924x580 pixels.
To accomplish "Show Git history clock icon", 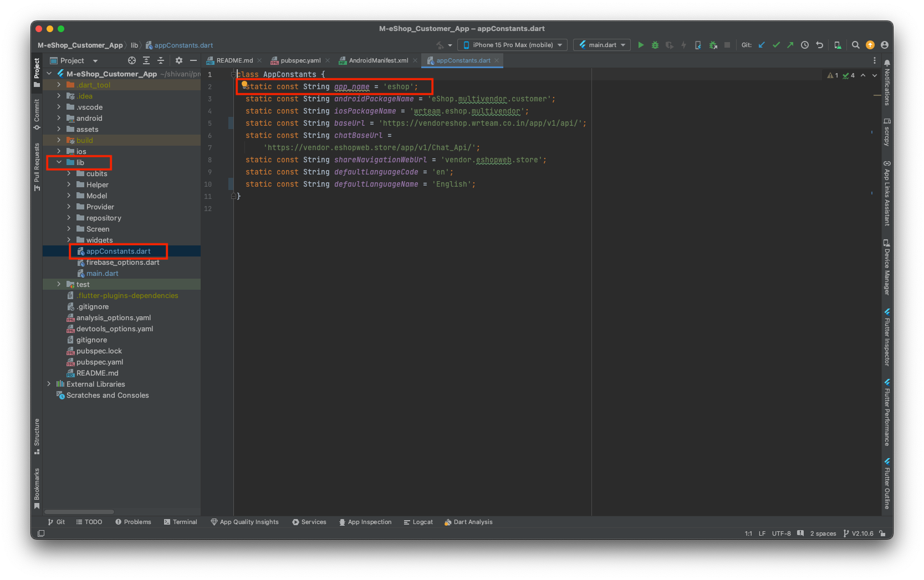I will 805,45.
